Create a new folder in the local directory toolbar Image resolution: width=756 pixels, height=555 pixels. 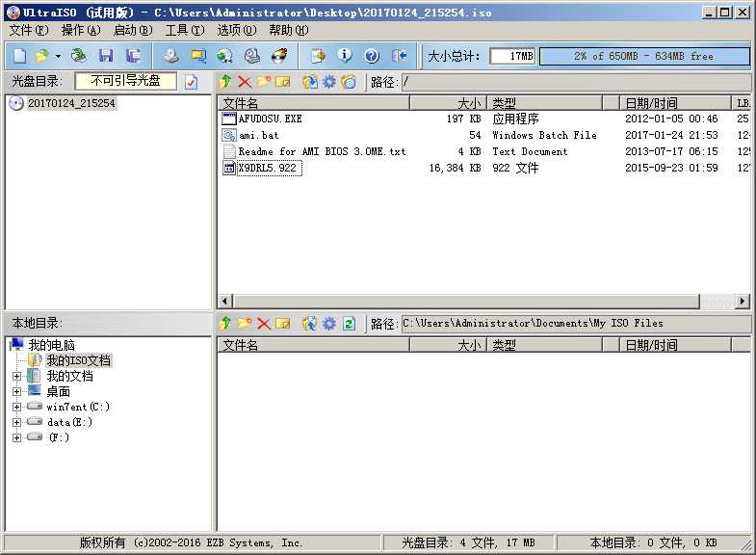[245, 323]
